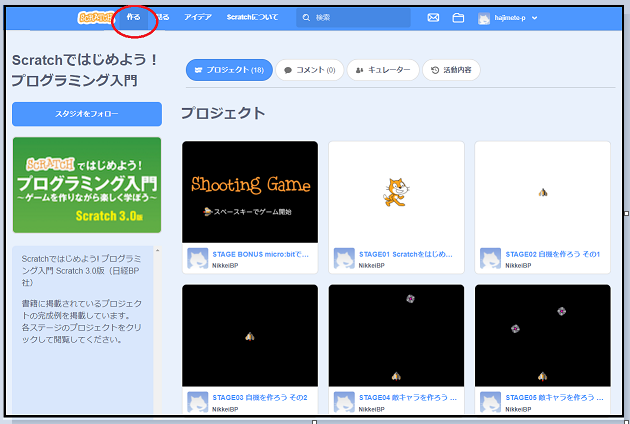Click the hajimete-p profile avatar
The height and width of the screenshot is (424, 630).
pos(484,18)
